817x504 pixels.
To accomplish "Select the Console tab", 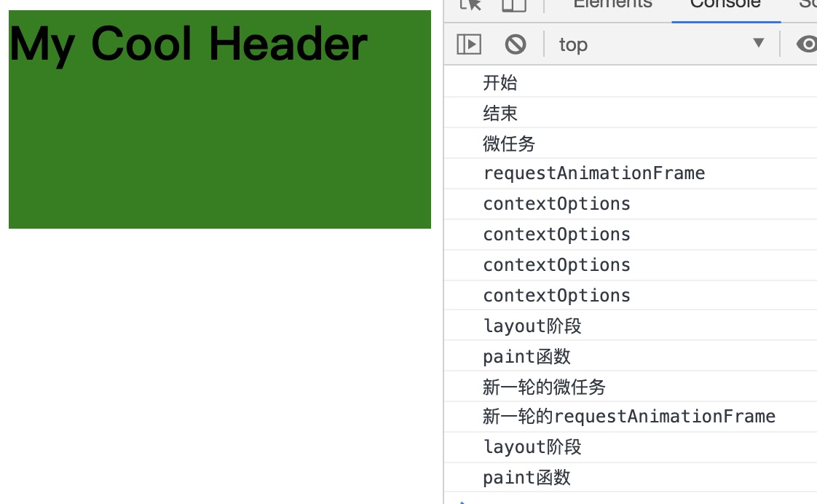I will [725, 4].
